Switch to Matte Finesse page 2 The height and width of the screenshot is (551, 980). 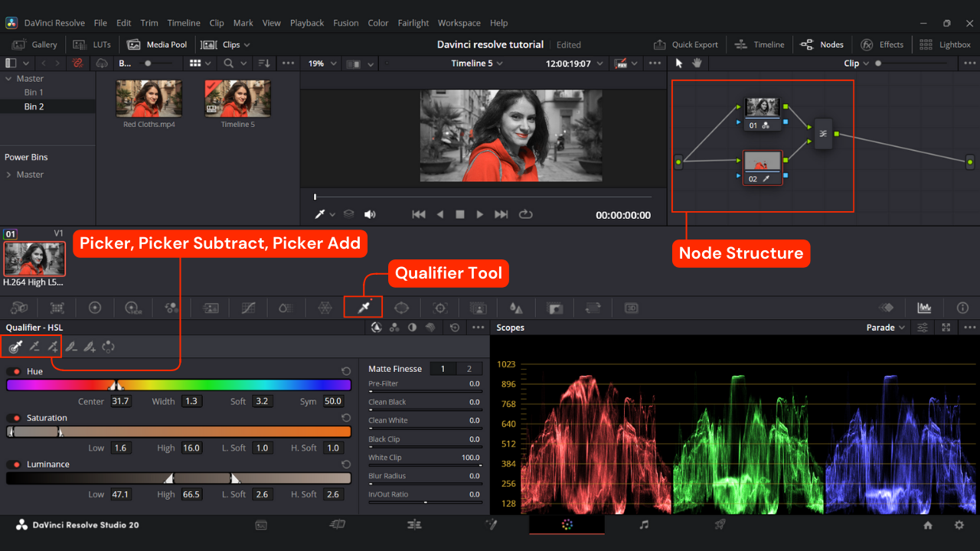[x=469, y=369]
